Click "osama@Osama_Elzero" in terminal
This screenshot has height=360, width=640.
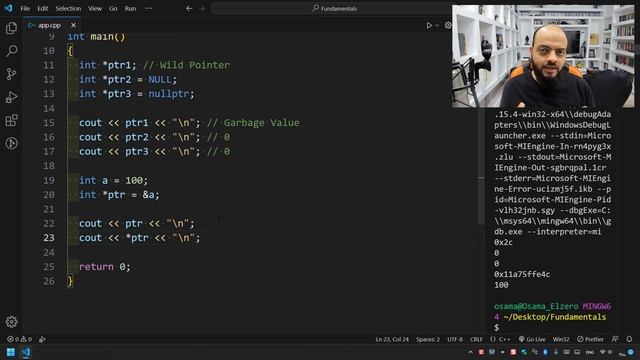tap(536, 306)
